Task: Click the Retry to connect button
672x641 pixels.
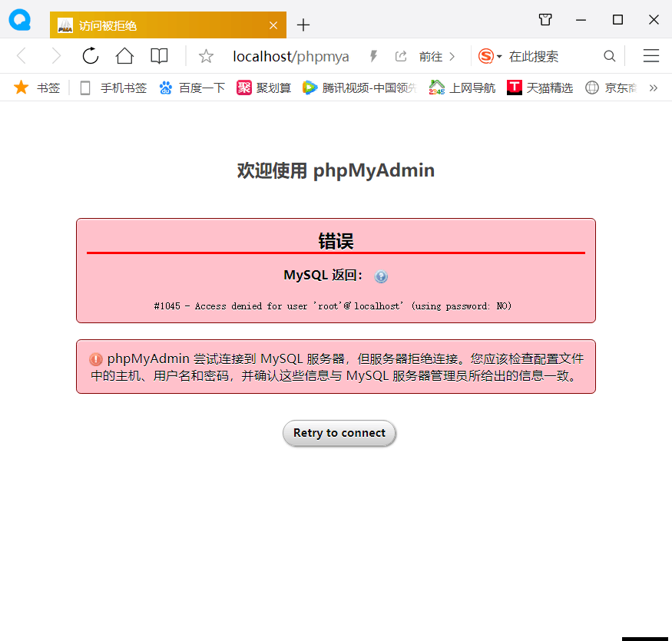Action: pyautogui.click(x=339, y=433)
